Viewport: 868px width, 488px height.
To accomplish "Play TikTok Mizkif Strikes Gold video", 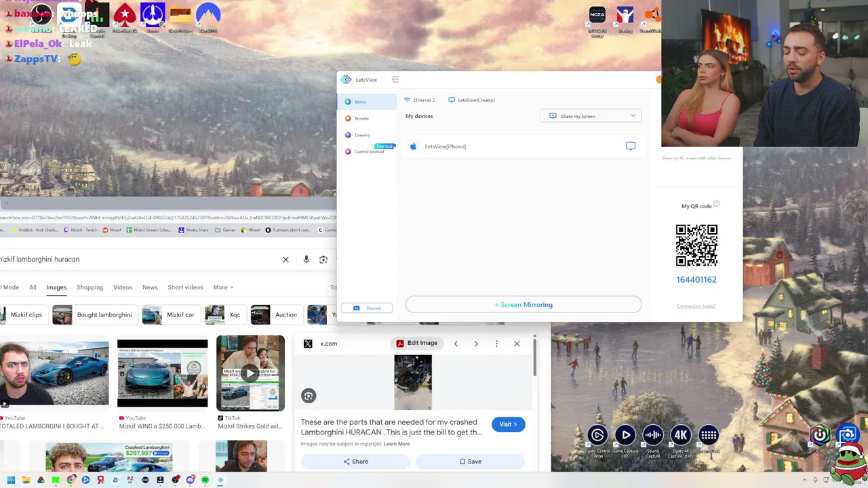I will pos(250,373).
